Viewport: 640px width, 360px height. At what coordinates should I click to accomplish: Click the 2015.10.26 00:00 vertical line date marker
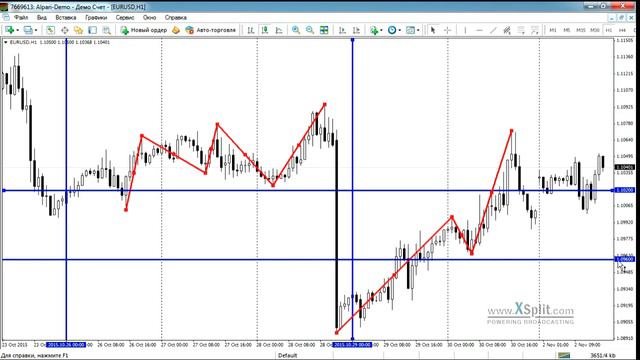(x=66, y=345)
